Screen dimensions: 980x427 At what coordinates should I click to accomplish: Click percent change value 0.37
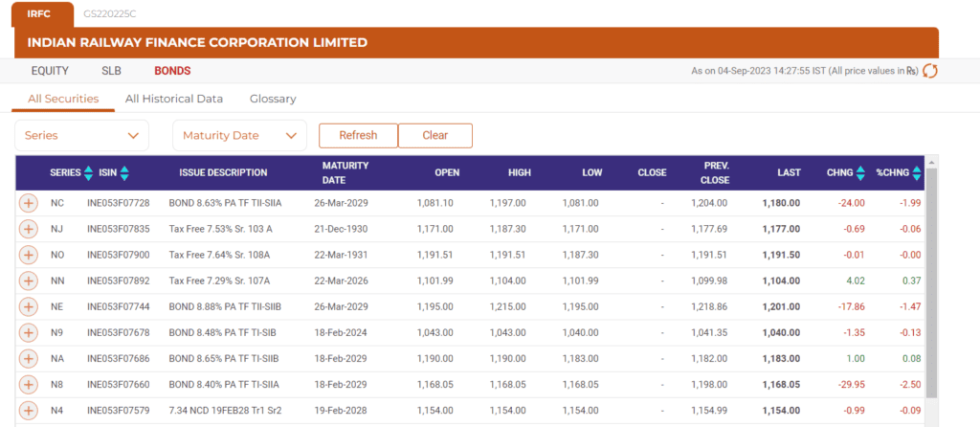[912, 281]
